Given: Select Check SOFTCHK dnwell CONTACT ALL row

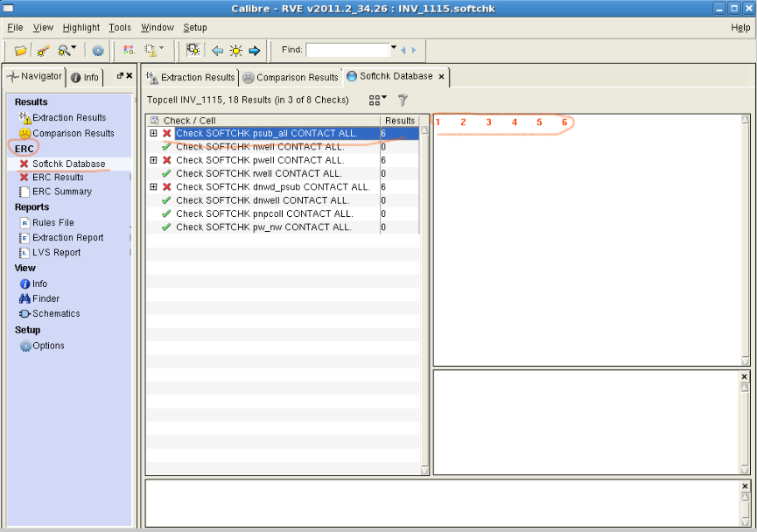Looking at the screenshot, I should click(283, 200).
